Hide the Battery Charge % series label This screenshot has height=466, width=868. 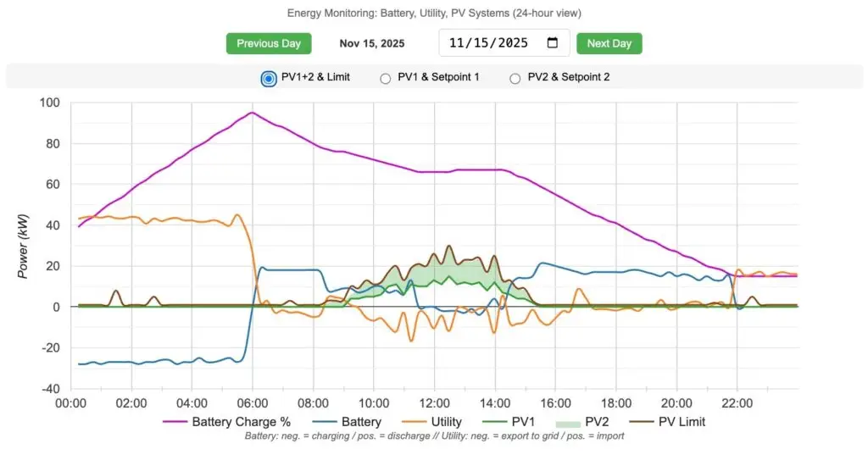click(x=241, y=422)
